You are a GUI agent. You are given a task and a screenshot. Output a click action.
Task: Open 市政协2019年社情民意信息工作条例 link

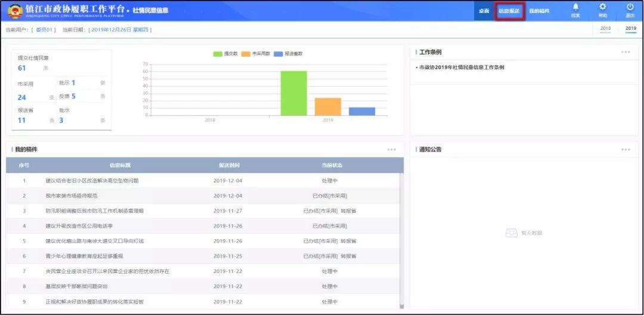[460, 67]
